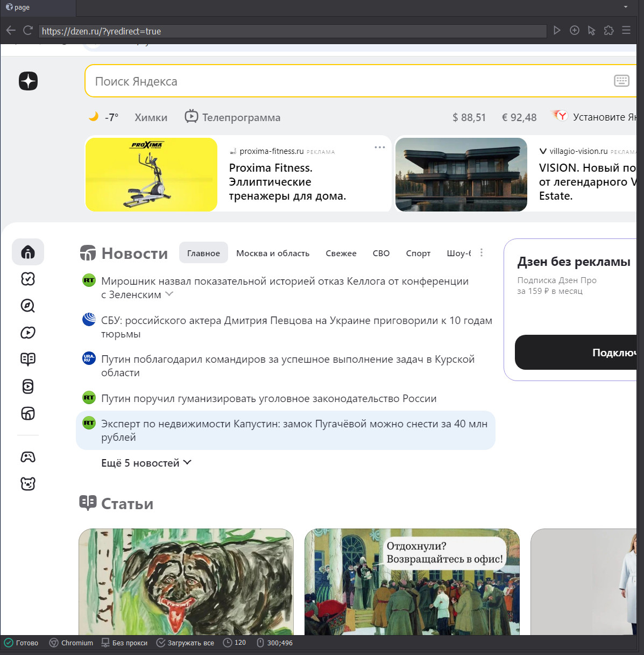Click the moon weather icon
This screenshot has width=644, height=655.
coord(94,116)
